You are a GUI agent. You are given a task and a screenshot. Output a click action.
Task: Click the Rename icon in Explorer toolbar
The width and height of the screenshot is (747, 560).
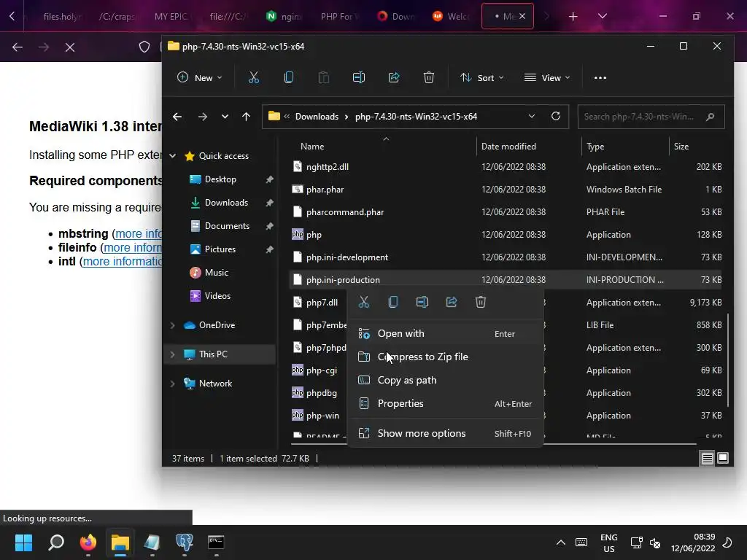[359, 77]
